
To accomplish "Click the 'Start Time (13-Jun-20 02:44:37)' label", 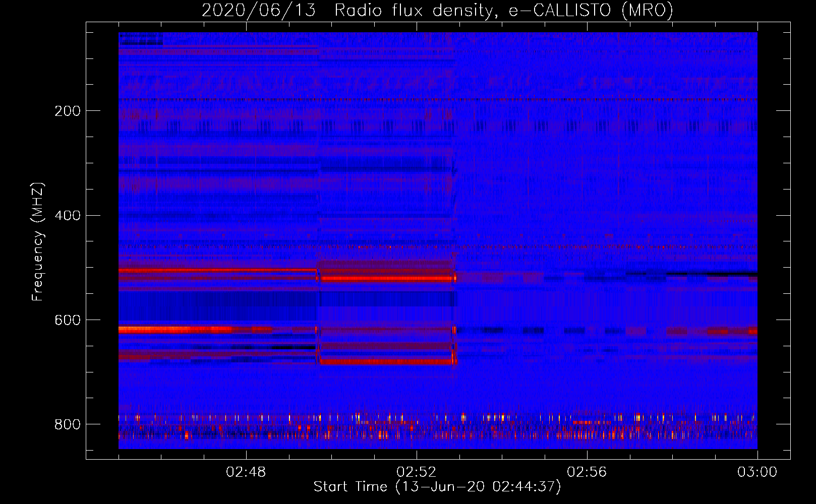I will pyautogui.click(x=437, y=487).
